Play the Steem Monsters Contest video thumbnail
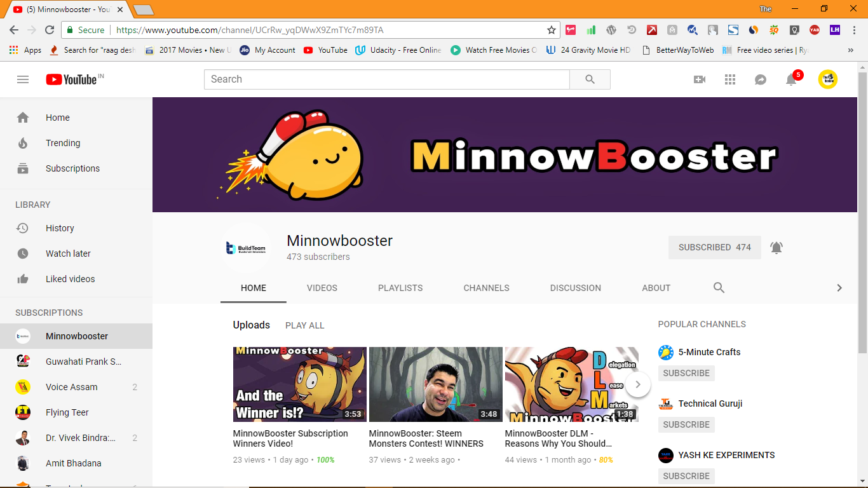868x488 pixels. pos(436,384)
